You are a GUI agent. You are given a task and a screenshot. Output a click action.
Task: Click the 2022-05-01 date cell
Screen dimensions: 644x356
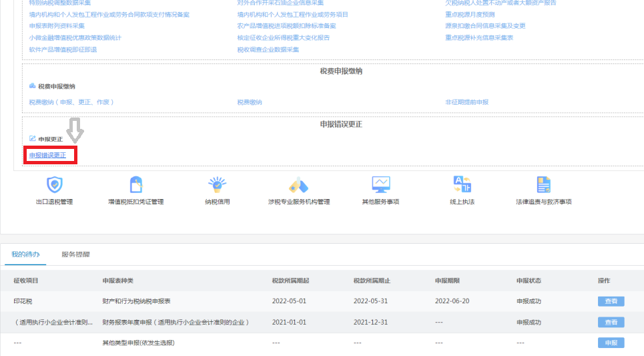coord(289,301)
